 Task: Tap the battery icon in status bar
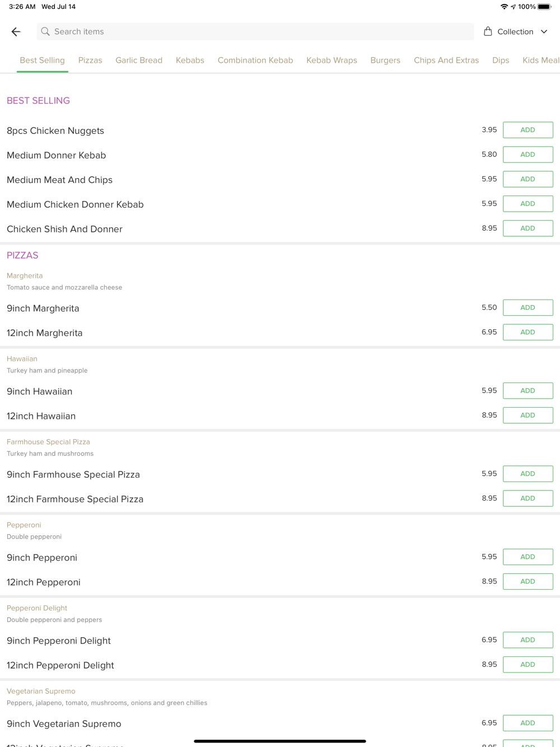click(544, 7)
